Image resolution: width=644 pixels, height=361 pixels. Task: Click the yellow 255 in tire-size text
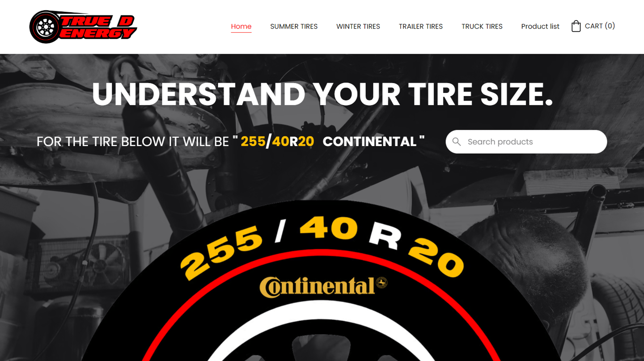tap(253, 142)
